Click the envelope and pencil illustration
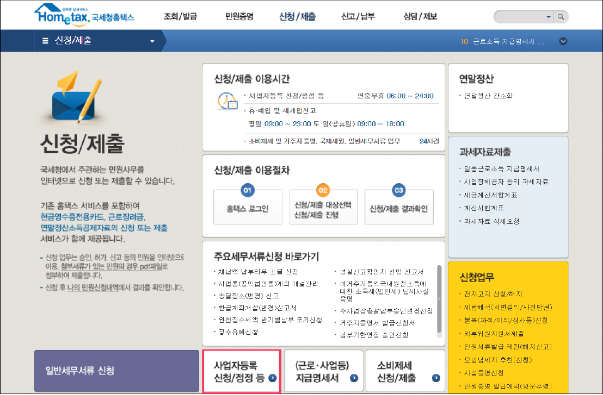This screenshot has height=395, width=603. [x=77, y=98]
